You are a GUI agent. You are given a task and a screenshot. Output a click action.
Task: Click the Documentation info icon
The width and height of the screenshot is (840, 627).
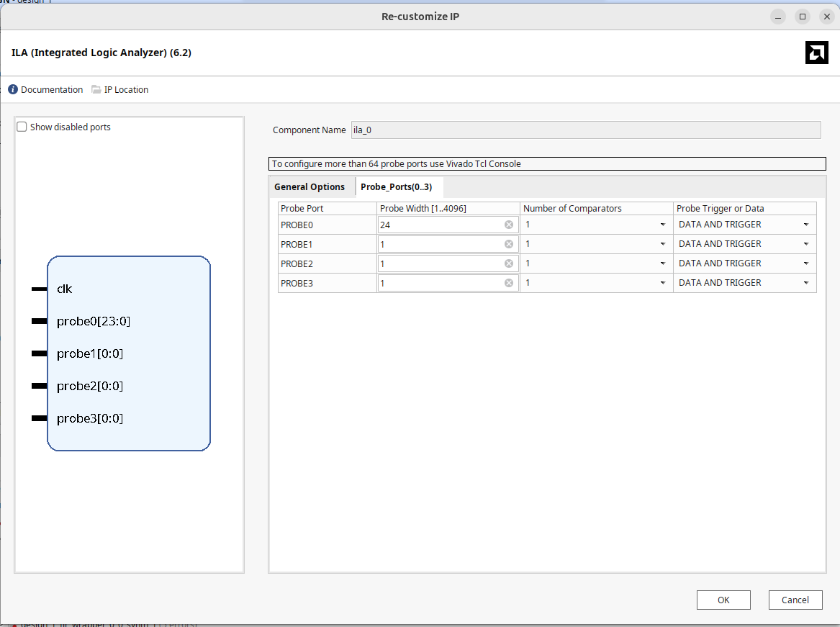tap(13, 90)
